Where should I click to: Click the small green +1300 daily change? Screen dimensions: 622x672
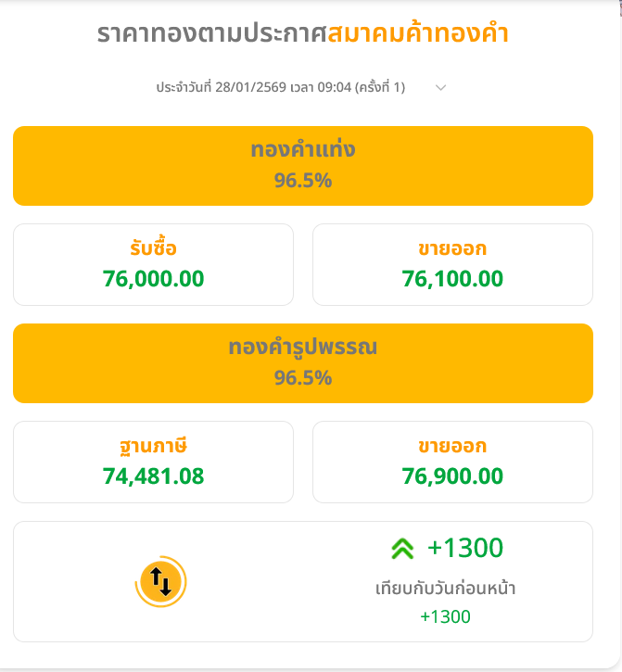point(446,616)
